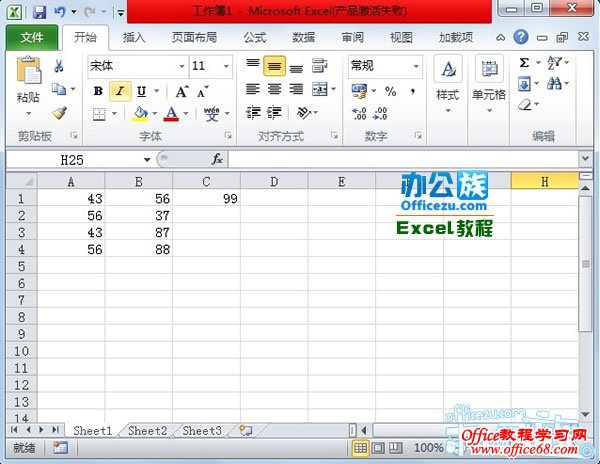Align cell text right
The image size is (600, 464).
click(296, 90)
